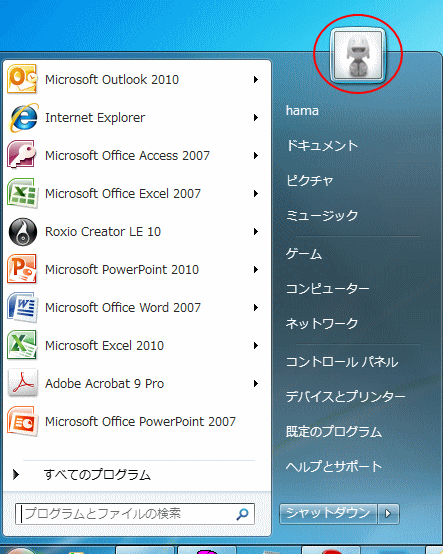The width and height of the screenshot is (443, 554).
Task: Expand Office Excel 2007 jump list arrow
Action: [256, 193]
